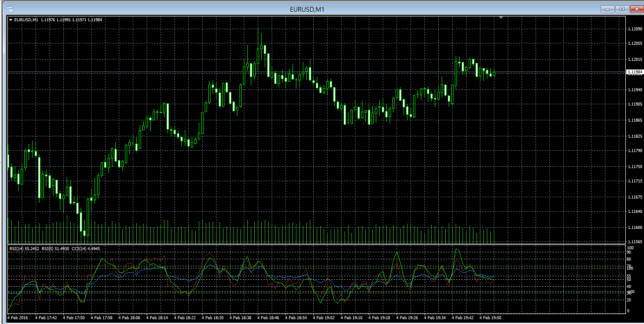Click price axis value 1.11940

tap(634, 90)
